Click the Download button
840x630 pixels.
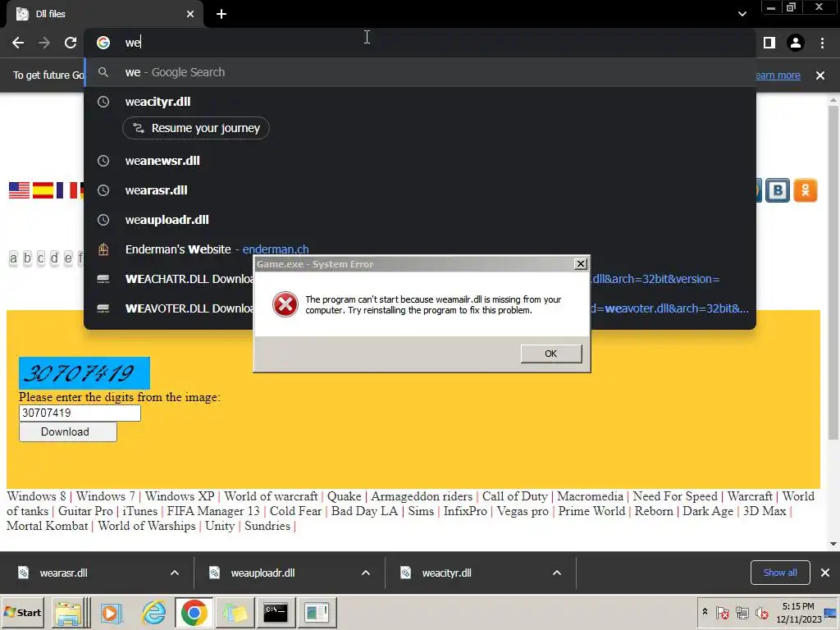[x=67, y=431]
